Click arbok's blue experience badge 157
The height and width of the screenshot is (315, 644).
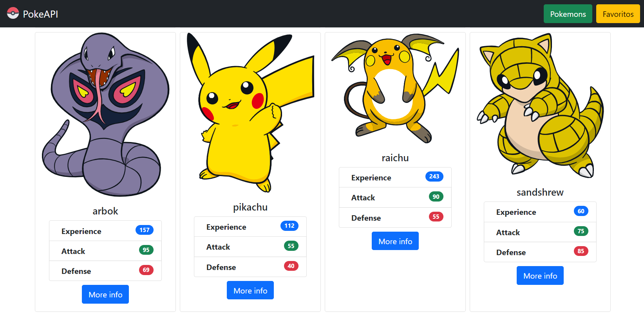[144, 230]
